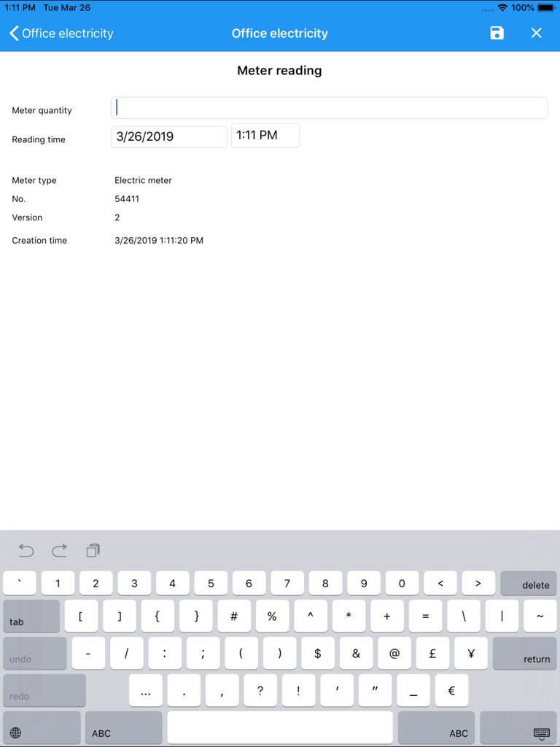Tap the space bar
The image size is (560, 747).
[280, 727]
